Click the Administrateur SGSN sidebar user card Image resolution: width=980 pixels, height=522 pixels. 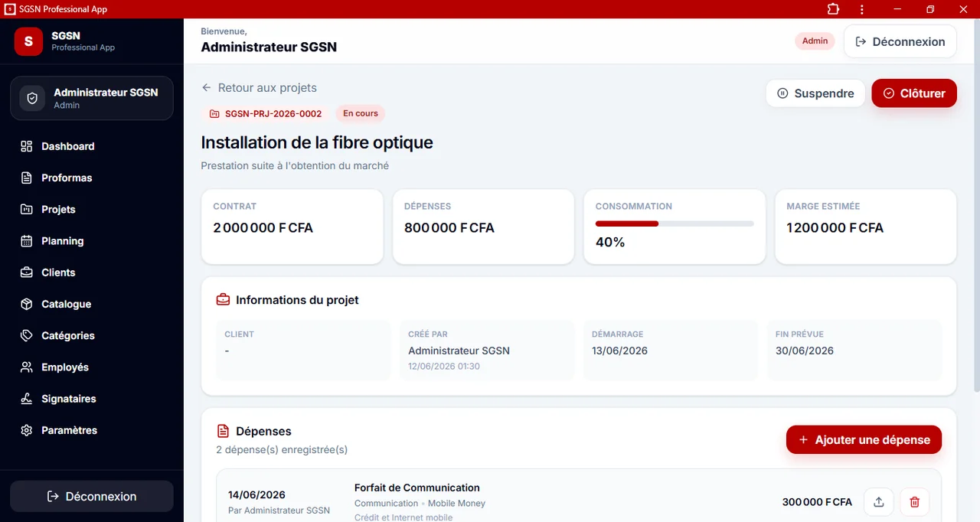(92, 98)
